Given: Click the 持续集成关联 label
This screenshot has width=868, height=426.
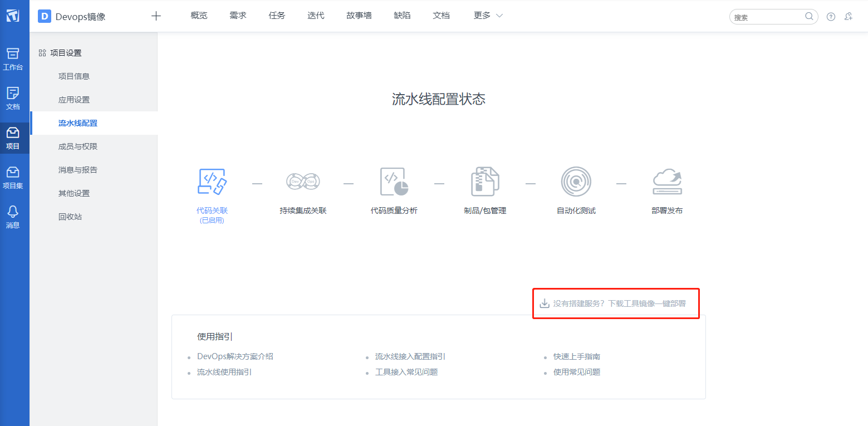Looking at the screenshot, I should pos(303,210).
